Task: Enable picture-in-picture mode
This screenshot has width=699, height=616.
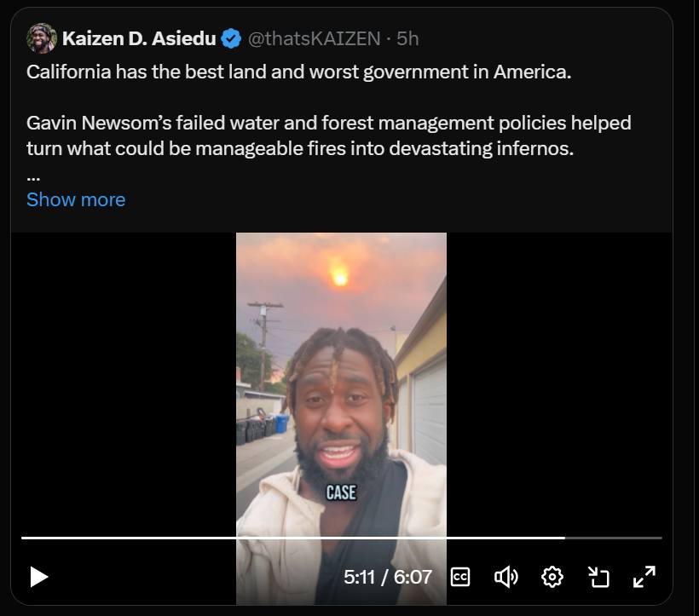Action: point(598,577)
